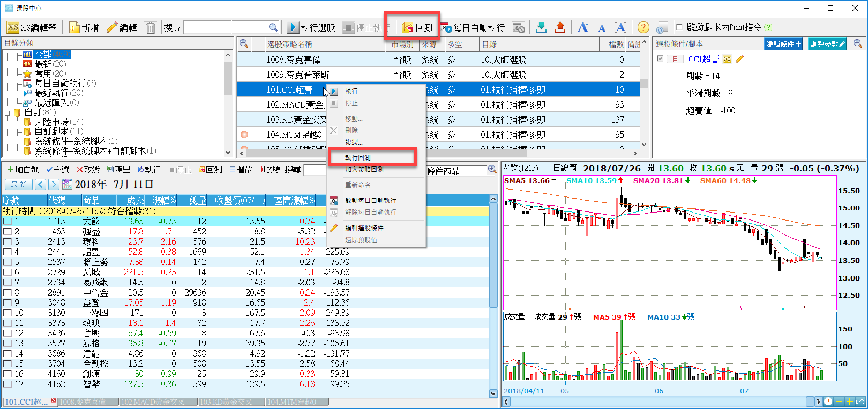This screenshot has width=868, height=409.
Task: Increase font size with A+ icon
Action: coord(583,27)
